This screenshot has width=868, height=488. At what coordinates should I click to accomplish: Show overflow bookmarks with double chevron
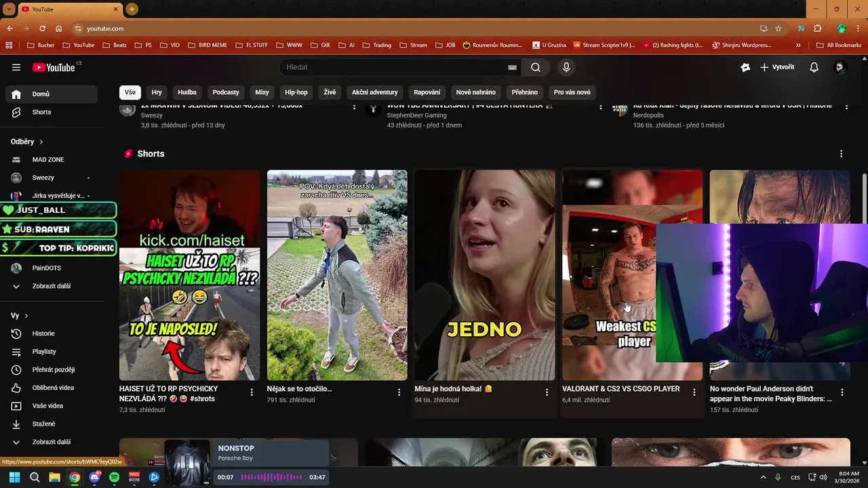point(798,45)
